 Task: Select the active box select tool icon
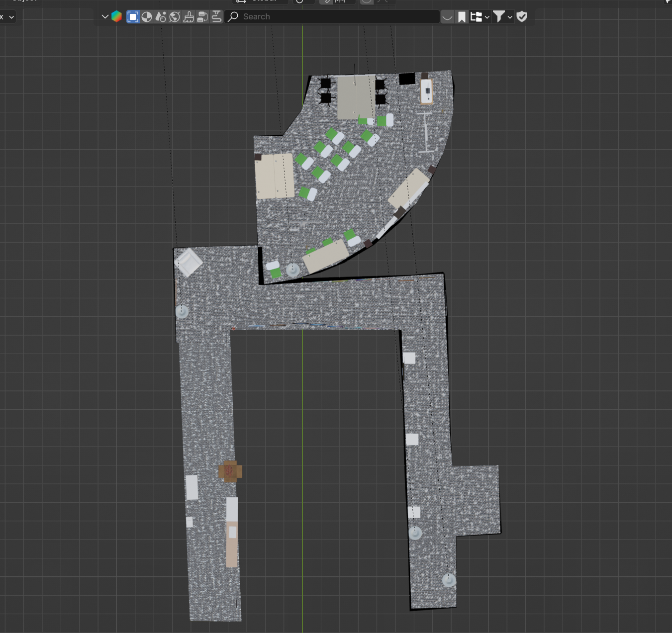point(133,16)
